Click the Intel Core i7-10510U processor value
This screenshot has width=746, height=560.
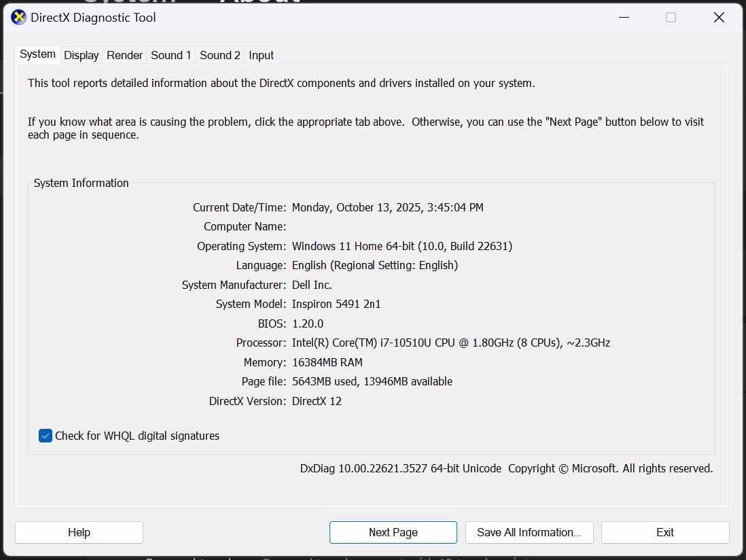451,343
